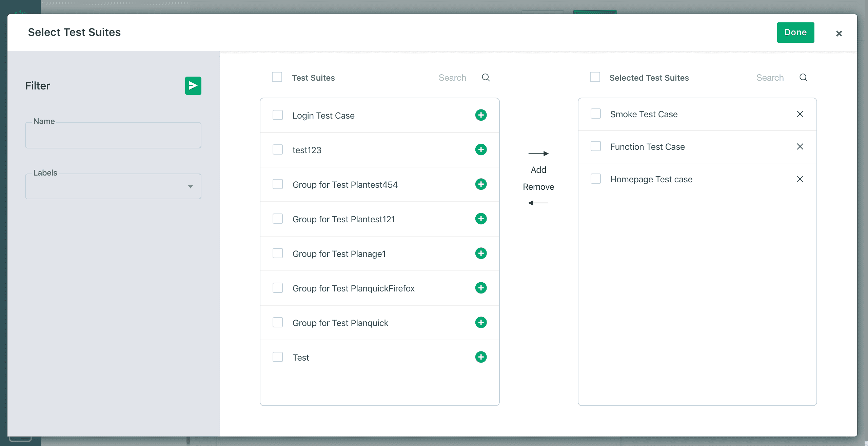
Task: Remove Function Test Case with its X
Action: [x=800, y=146]
